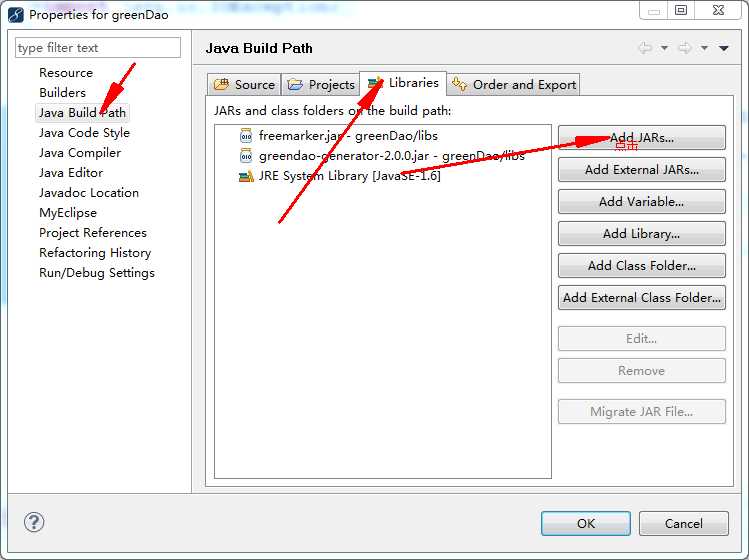Click the Add Variable... button
Image resolution: width=749 pixels, height=560 pixels.
tap(642, 202)
